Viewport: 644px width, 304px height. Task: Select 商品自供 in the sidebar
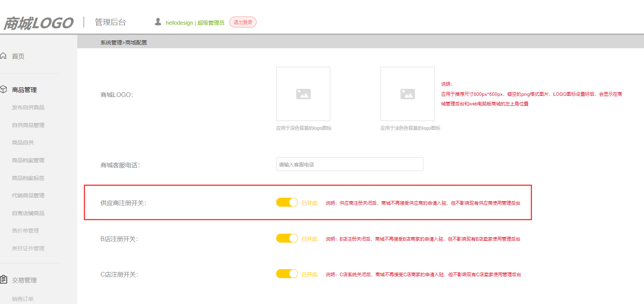[x=23, y=143]
